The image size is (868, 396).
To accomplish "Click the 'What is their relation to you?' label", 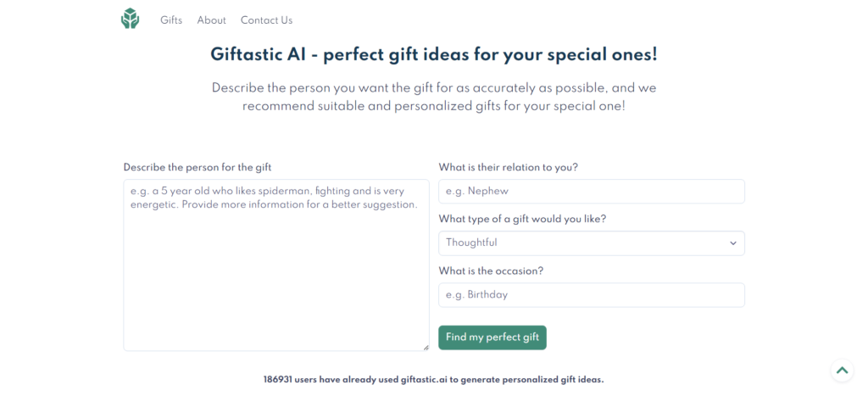I will tap(508, 167).
